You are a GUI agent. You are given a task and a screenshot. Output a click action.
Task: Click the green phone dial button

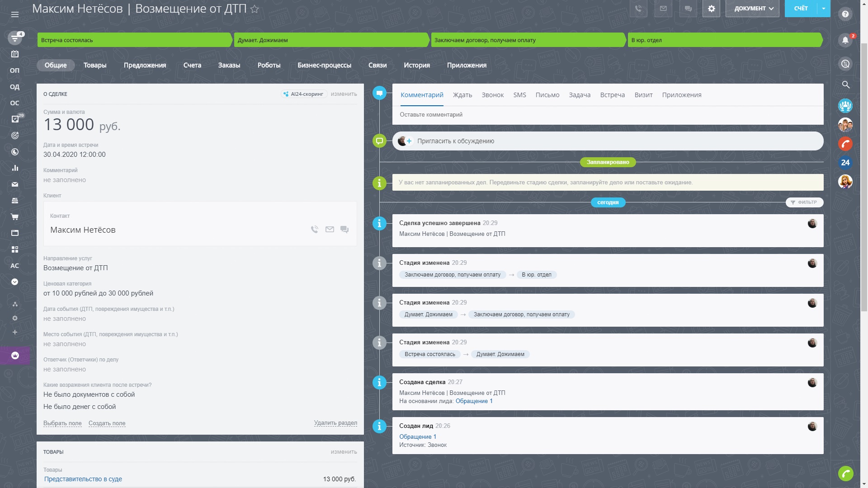pos(845,473)
